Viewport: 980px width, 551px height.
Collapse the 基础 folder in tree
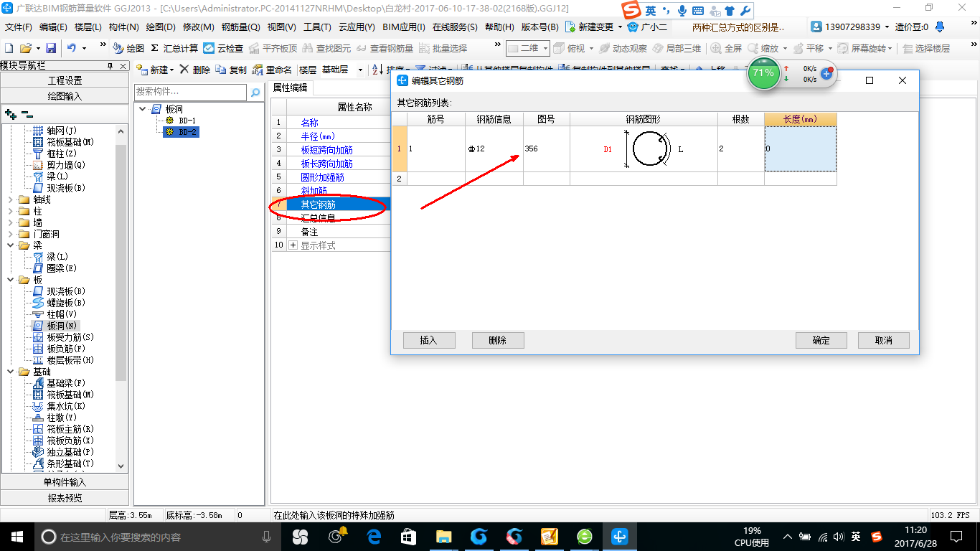click(x=10, y=372)
